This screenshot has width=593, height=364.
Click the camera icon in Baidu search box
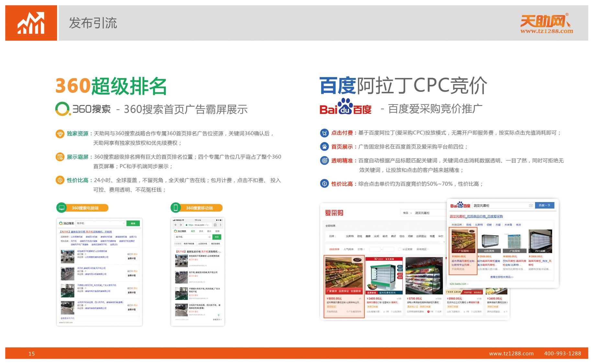[531, 205]
